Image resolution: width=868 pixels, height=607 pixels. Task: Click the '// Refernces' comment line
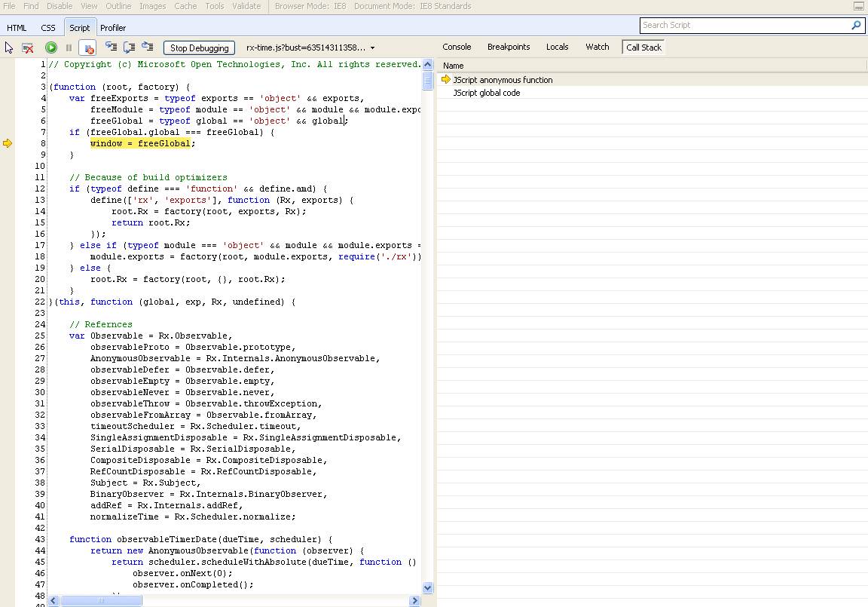(101, 324)
